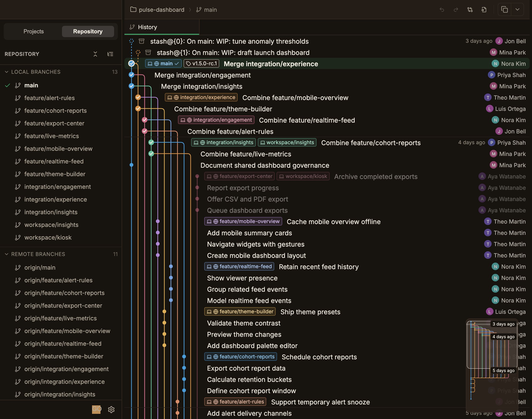
Task: Click the feature/mobile-overview branch label in history
Action: tap(243, 221)
